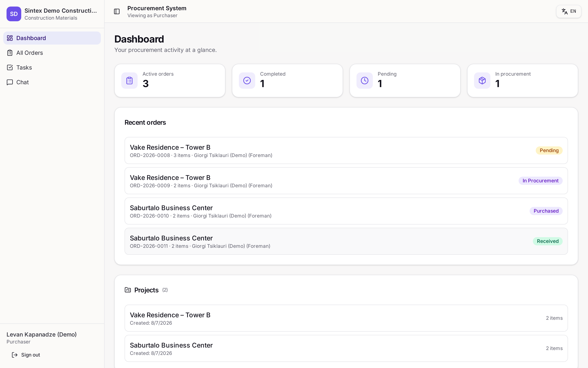Open Saburtalo Business Center project created 8/7/2026
This screenshot has height=368, width=588.
coord(346,348)
